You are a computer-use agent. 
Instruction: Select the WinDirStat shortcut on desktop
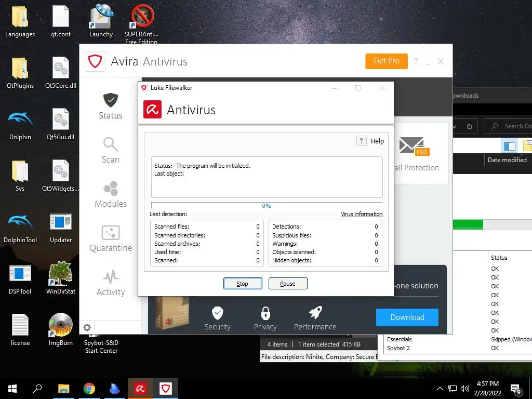point(61,277)
